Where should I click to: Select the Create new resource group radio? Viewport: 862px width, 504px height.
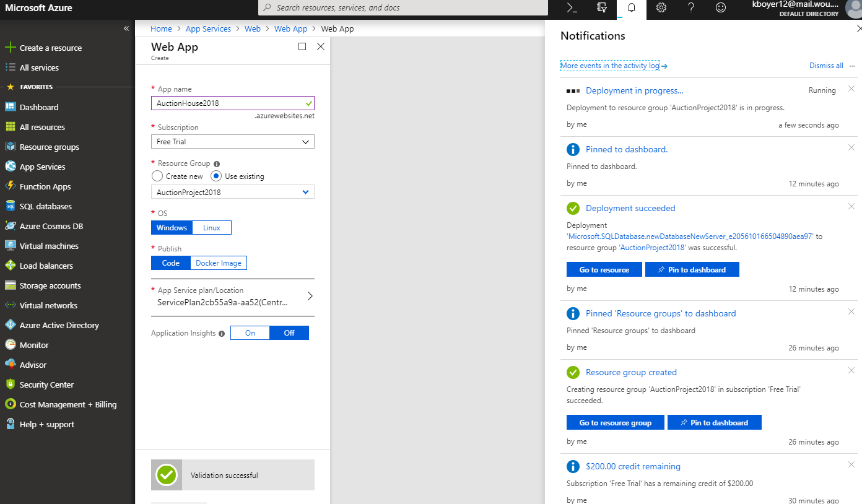[x=157, y=176]
